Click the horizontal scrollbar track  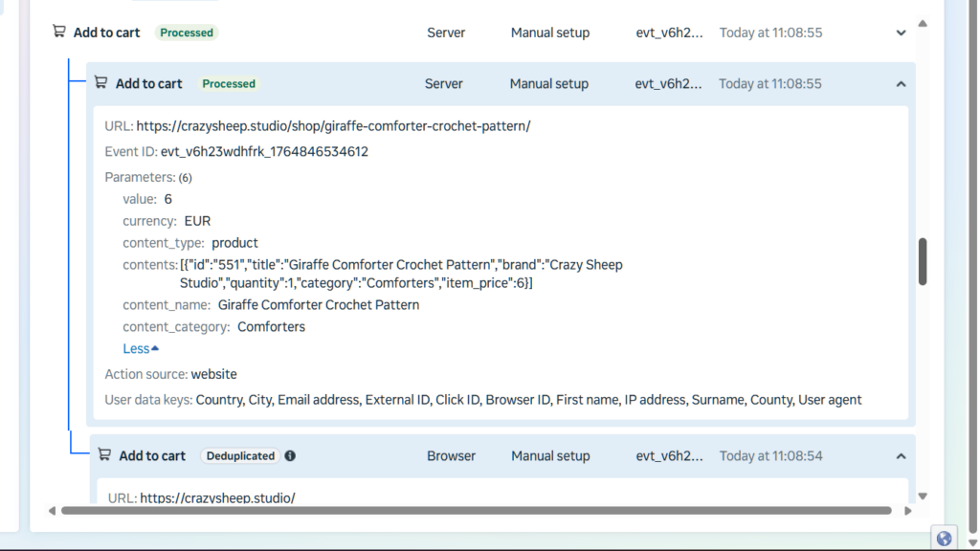479,511
